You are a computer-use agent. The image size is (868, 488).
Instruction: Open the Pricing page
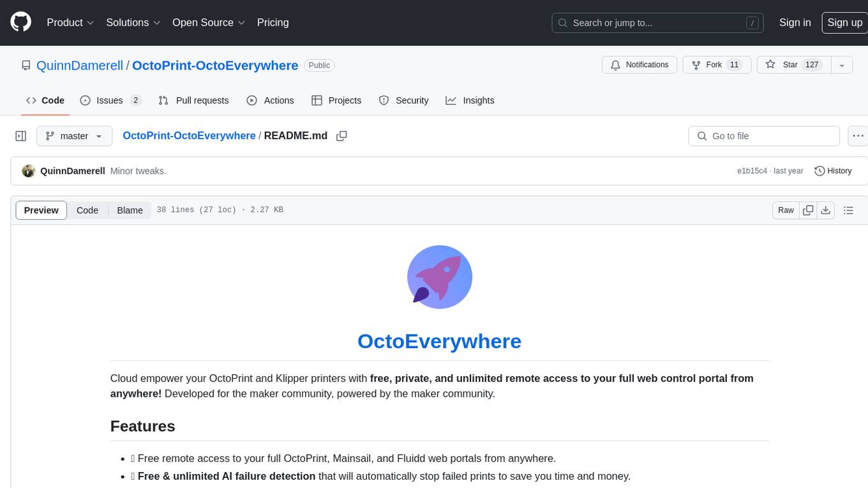pos(273,22)
